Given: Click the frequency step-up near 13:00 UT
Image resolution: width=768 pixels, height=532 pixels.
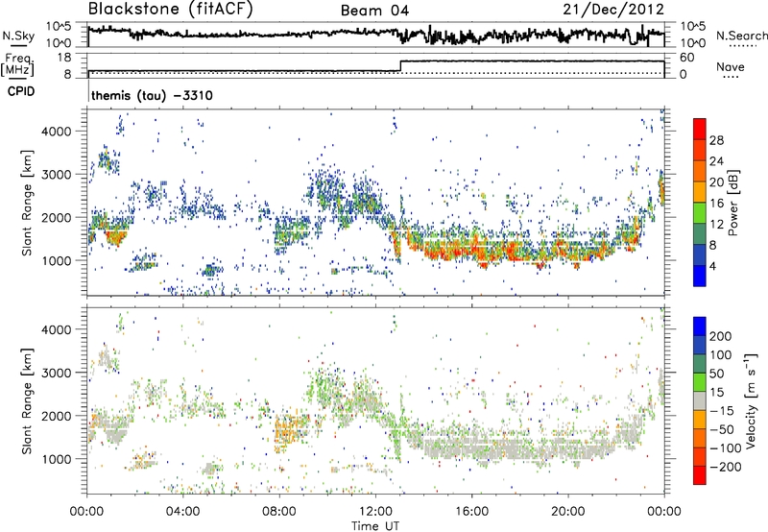Looking at the screenshot, I should click(x=400, y=66).
